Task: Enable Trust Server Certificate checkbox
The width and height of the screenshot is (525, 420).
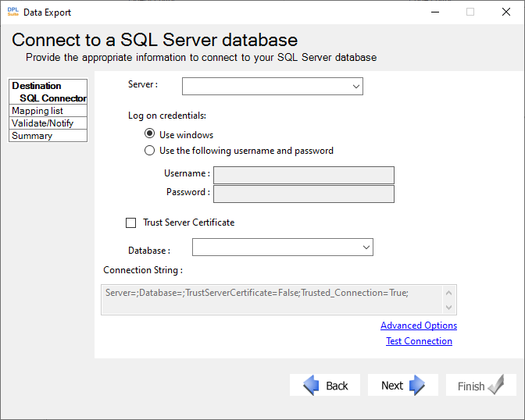Action: point(131,222)
